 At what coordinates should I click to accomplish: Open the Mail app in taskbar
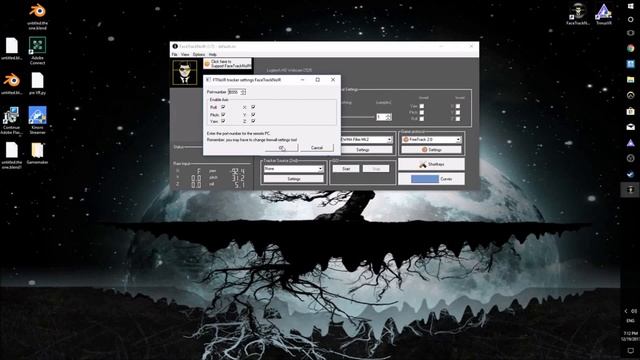click(x=631, y=127)
